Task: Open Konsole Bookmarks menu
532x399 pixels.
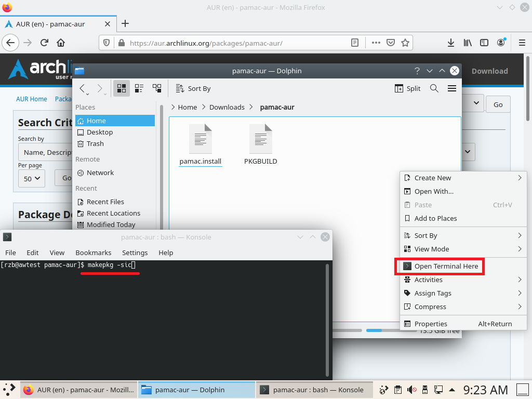Action: (94, 253)
